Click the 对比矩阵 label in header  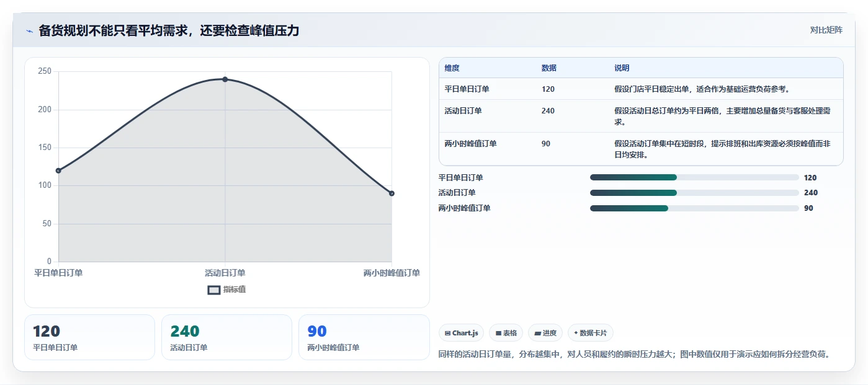826,30
